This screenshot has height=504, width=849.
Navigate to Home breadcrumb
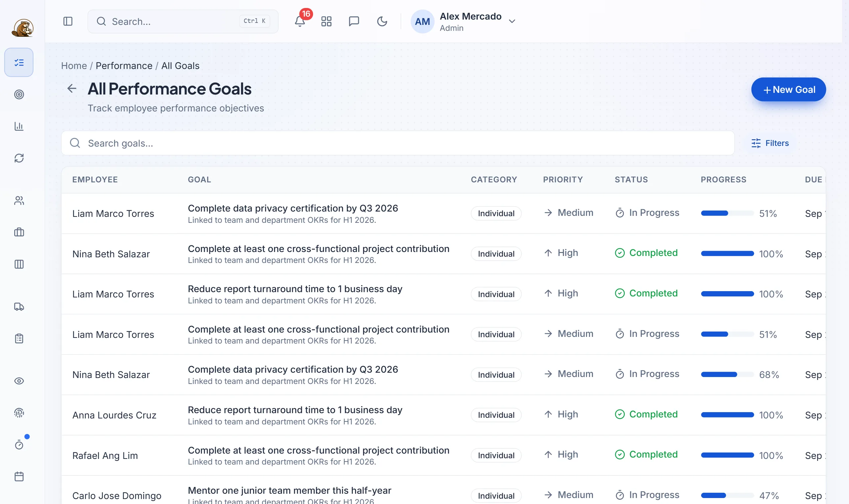pos(74,66)
